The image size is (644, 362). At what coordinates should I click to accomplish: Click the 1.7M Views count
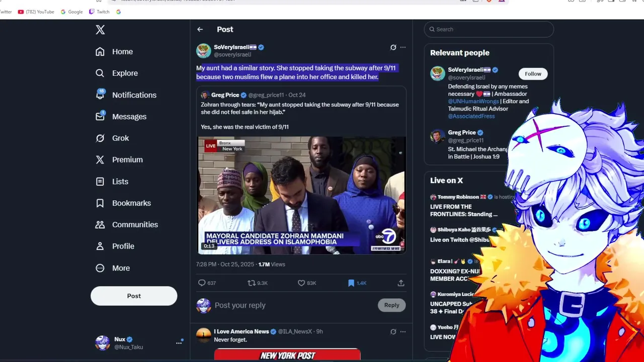(272, 264)
